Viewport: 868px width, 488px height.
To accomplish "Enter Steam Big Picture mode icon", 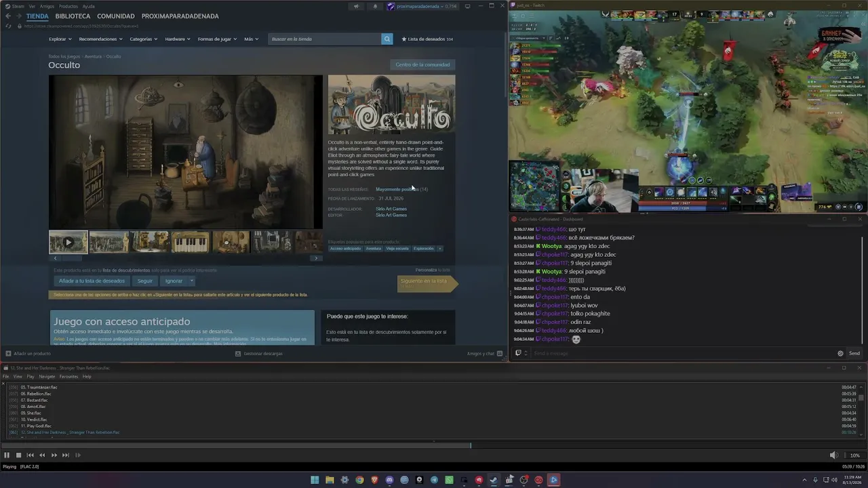I will (467, 6).
